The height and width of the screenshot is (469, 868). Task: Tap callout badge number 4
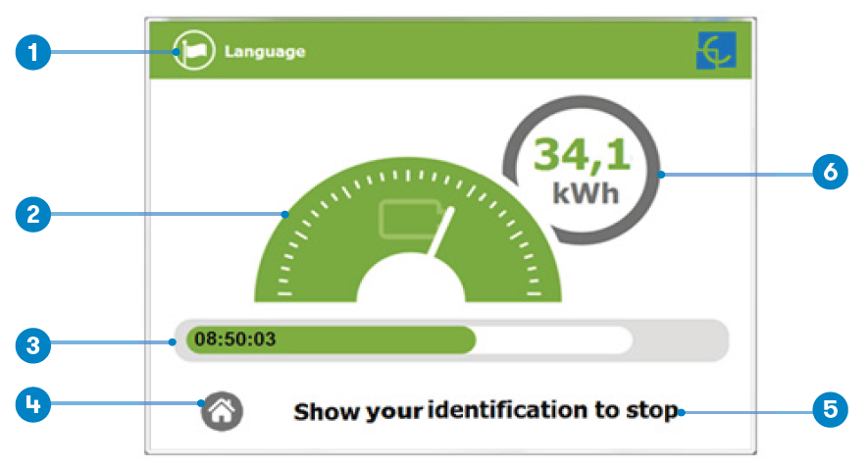point(34,403)
